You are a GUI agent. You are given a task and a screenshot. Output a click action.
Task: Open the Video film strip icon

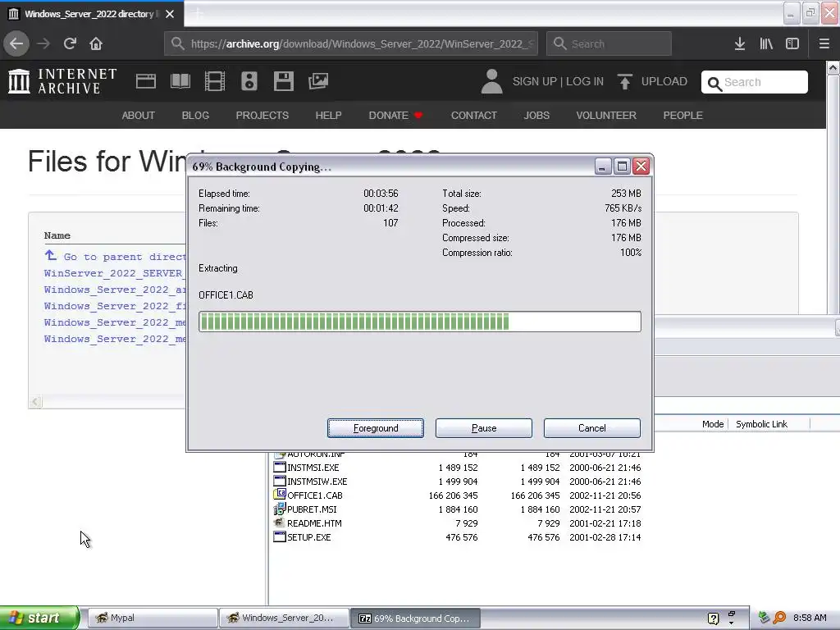tap(215, 81)
